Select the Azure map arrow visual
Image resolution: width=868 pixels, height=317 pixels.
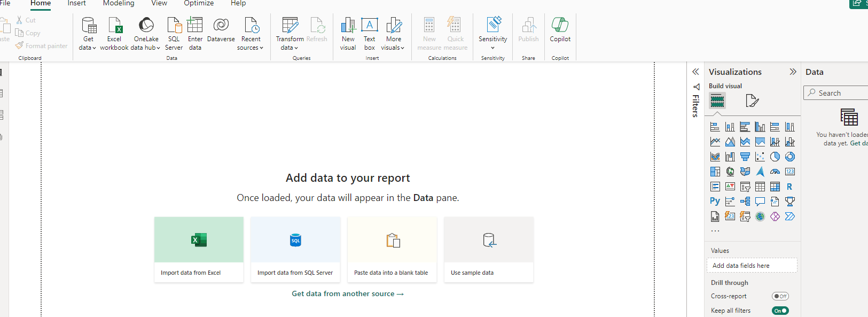[x=760, y=172]
